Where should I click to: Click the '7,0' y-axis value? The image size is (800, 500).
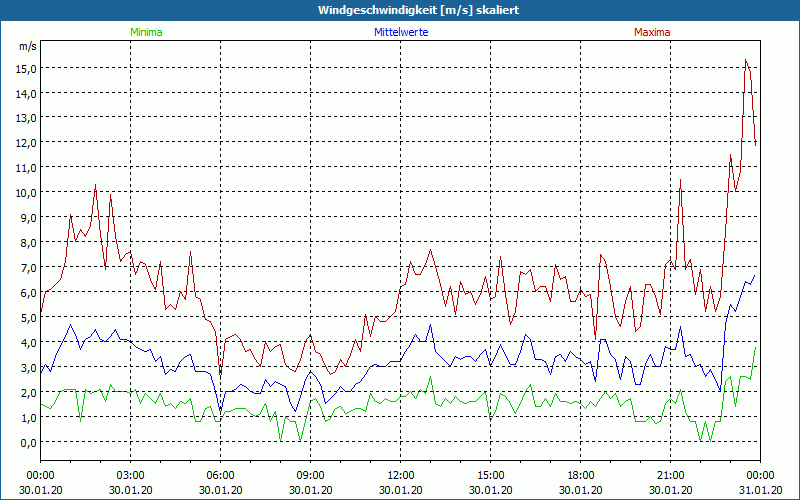click(28, 268)
